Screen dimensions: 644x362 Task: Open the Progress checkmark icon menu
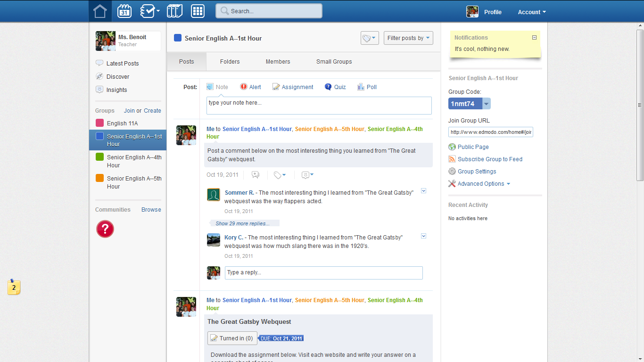click(x=150, y=11)
